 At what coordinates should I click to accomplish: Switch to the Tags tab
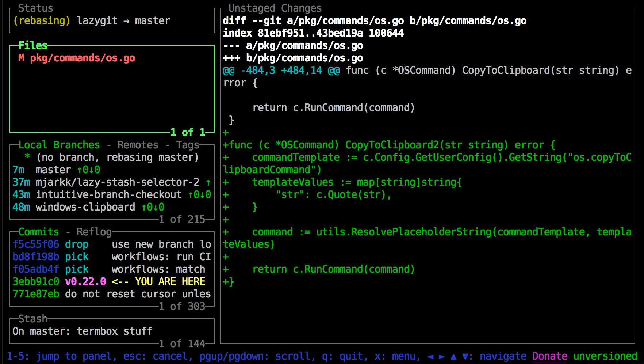click(x=187, y=144)
